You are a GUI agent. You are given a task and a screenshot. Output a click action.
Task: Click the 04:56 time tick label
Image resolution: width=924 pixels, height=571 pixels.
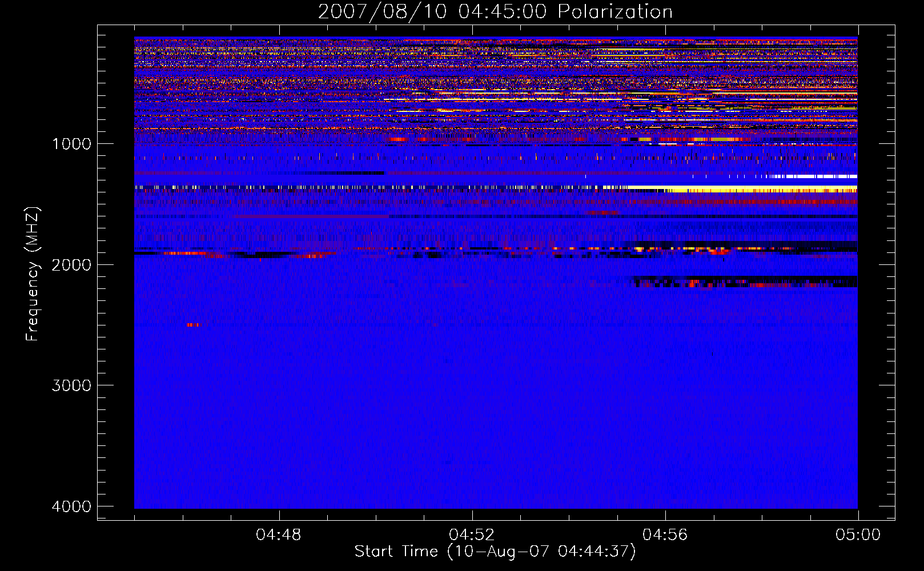tap(665, 535)
